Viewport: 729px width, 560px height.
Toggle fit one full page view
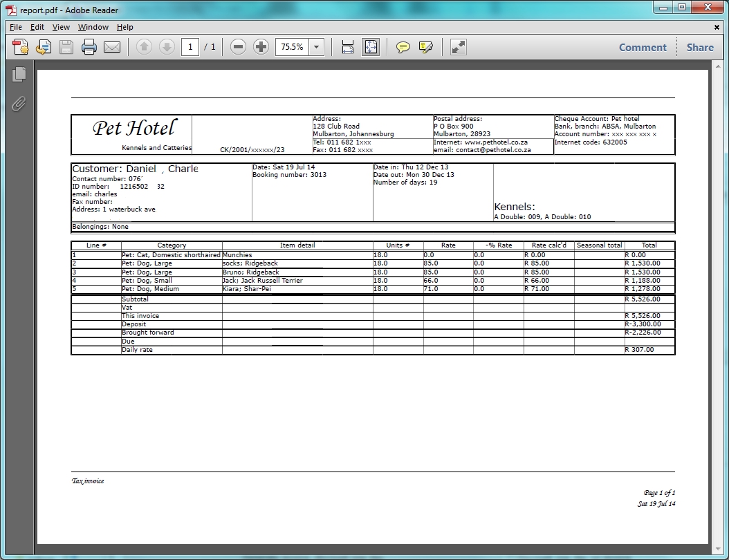(x=371, y=47)
